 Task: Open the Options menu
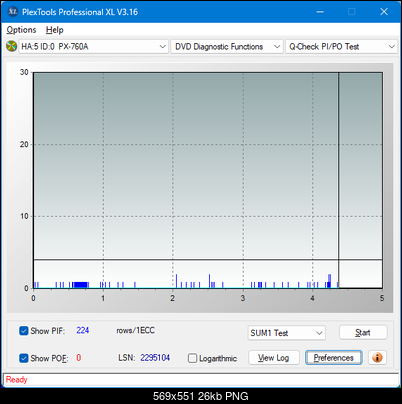tap(21, 30)
